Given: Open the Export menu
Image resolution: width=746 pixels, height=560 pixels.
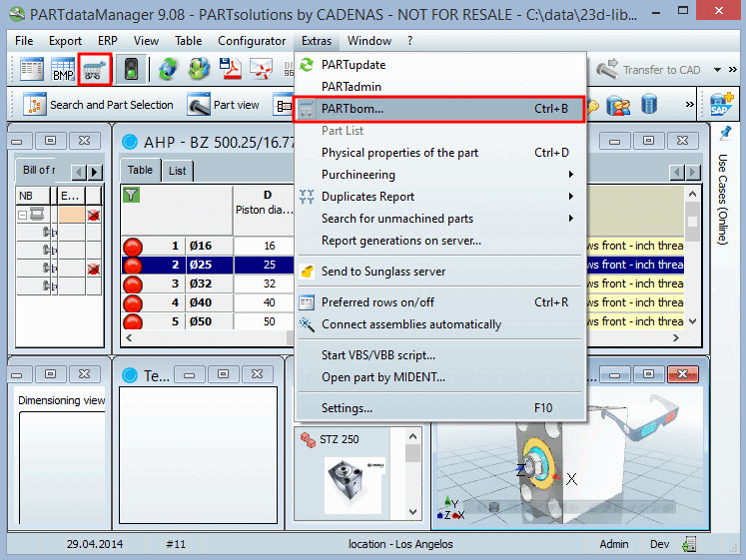Looking at the screenshot, I should [65, 41].
